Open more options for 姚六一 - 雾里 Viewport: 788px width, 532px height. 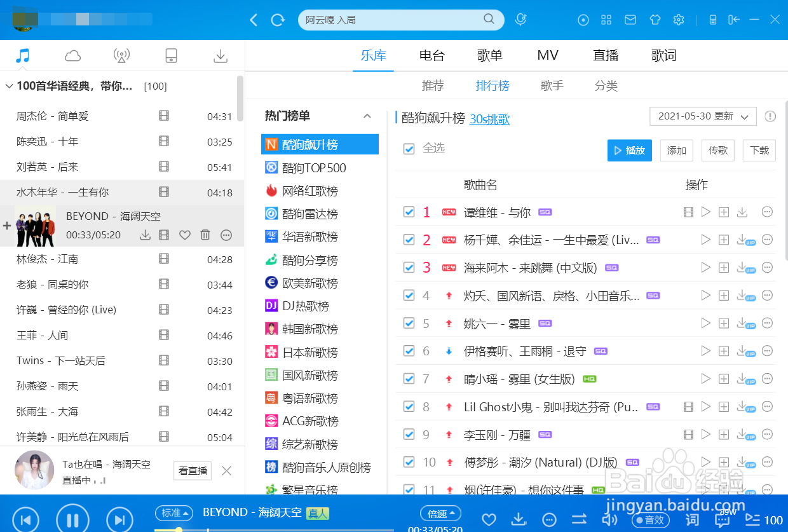(x=767, y=323)
